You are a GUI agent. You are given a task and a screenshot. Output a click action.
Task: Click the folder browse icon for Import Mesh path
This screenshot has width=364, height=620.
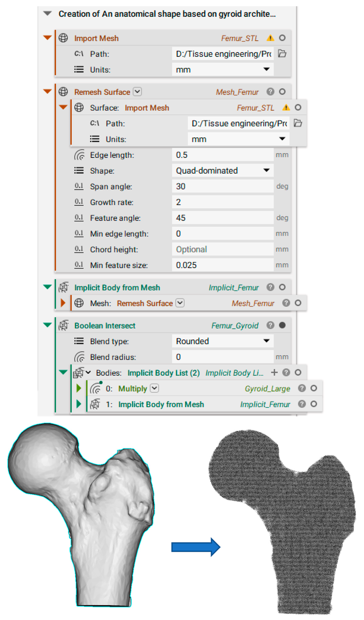point(282,54)
